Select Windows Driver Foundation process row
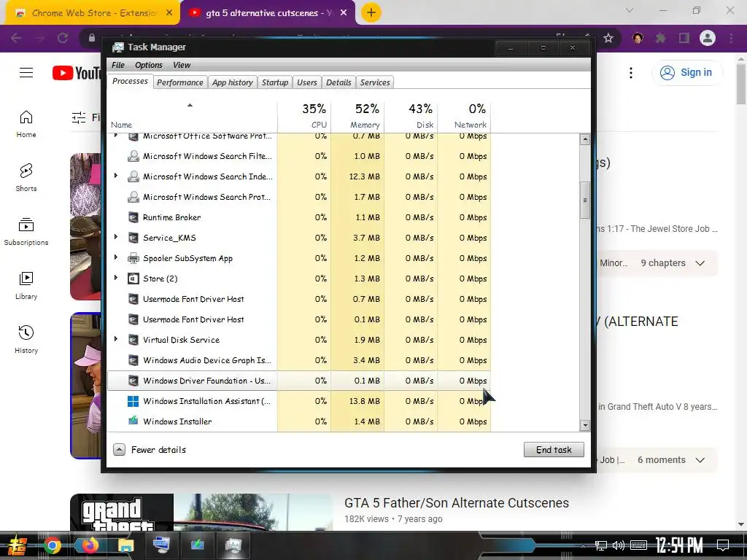This screenshot has height=560, width=747. click(x=299, y=381)
